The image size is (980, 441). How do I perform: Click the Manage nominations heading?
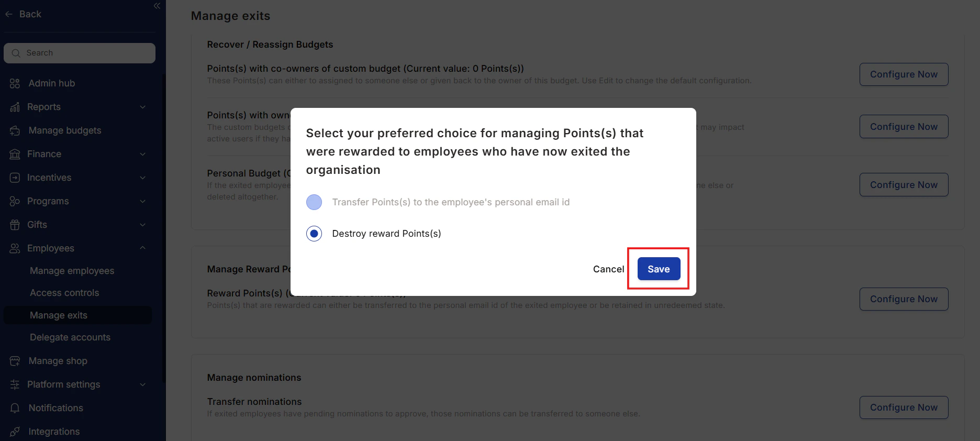click(x=254, y=378)
